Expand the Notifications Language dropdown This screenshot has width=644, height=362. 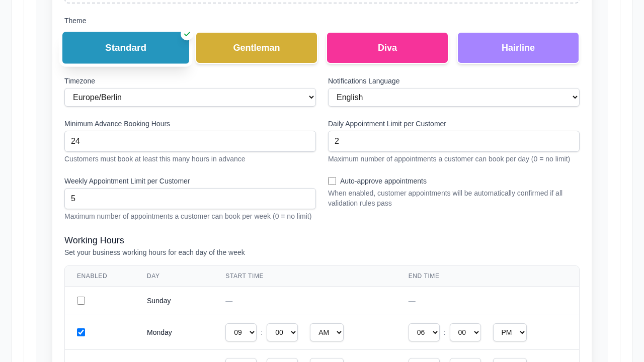[x=454, y=98]
